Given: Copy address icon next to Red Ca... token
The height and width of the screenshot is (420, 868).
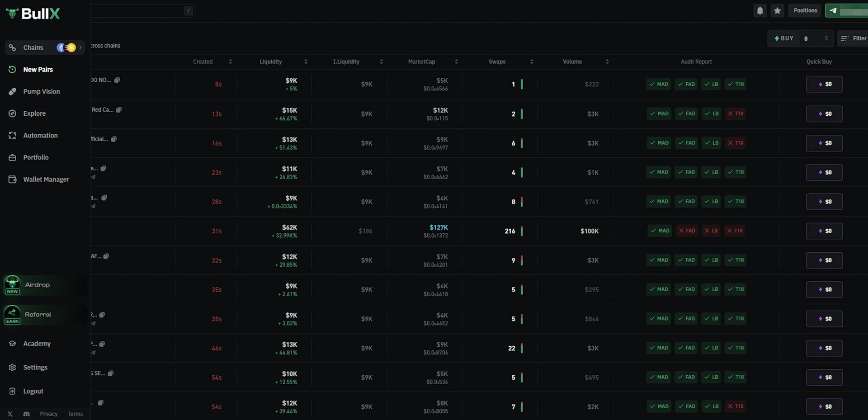Looking at the screenshot, I should pyautogui.click(x=119, y=110).
